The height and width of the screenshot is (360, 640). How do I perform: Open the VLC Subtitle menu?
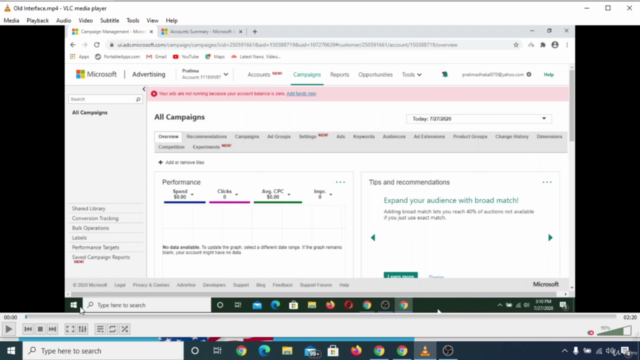point(109,20)
